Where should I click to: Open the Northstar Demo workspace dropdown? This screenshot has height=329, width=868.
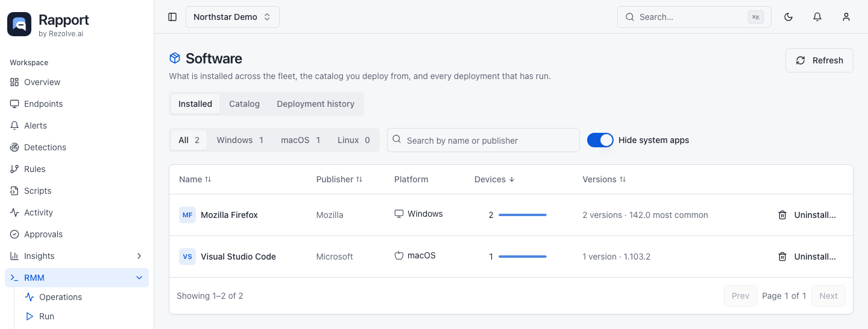[x=233, y=17]
